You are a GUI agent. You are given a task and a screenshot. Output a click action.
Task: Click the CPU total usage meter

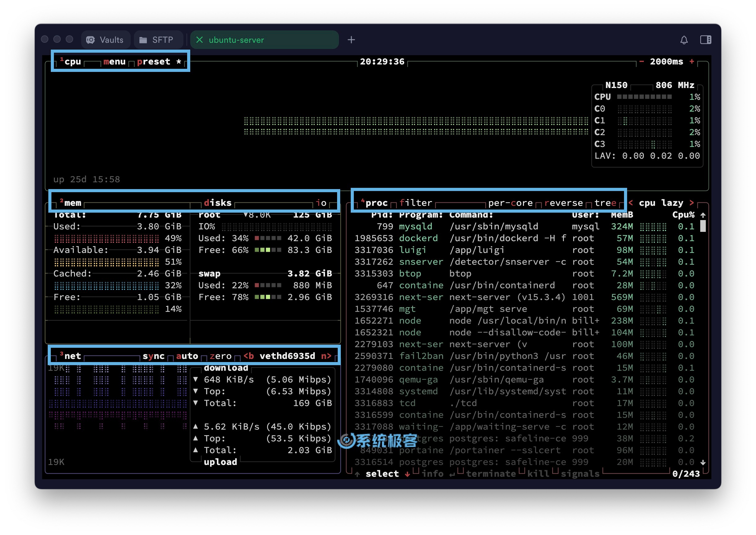click(644, 96)
